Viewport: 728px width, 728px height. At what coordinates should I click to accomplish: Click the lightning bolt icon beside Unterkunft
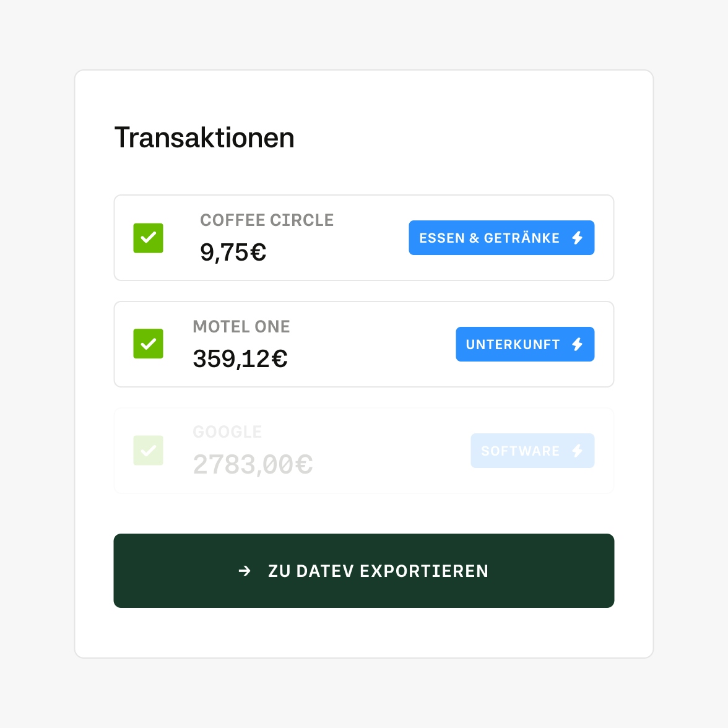pyautogui.click(x=577, y=344)
